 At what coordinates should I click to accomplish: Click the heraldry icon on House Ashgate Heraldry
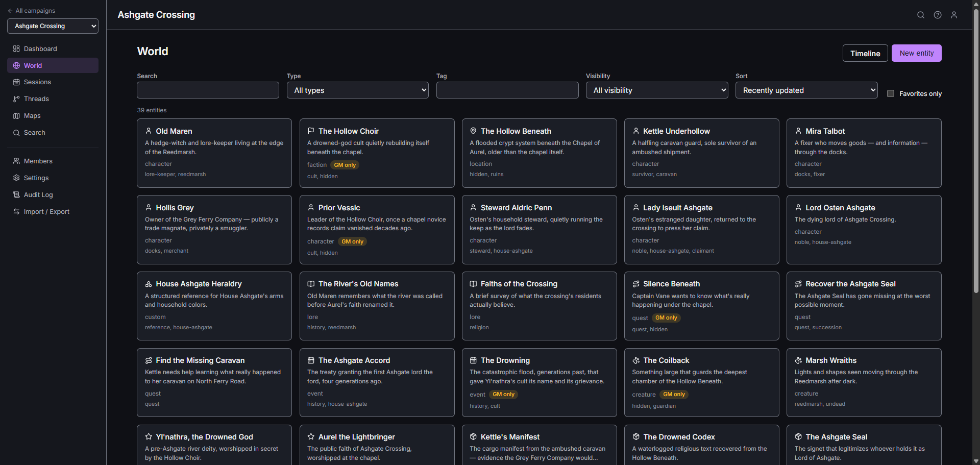[x=149, y=284]
